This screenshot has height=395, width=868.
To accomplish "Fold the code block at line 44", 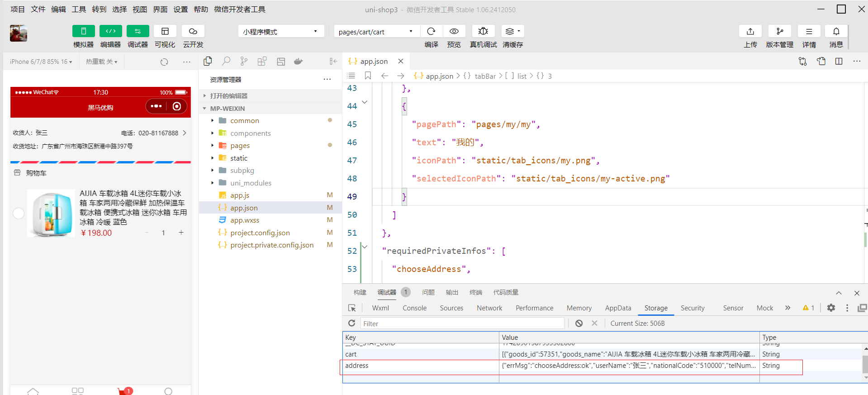I will pos(365,102).
